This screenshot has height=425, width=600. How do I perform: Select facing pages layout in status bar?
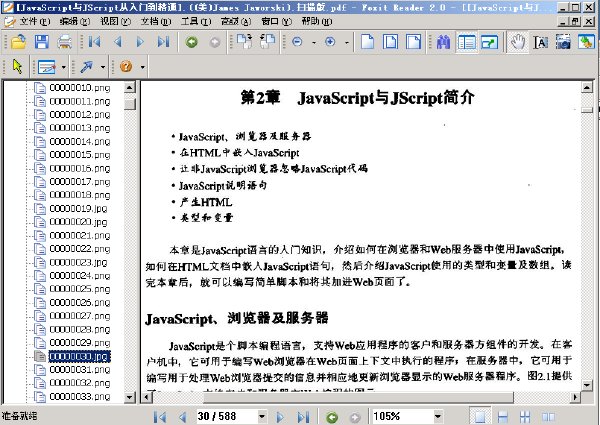[548, 417]
